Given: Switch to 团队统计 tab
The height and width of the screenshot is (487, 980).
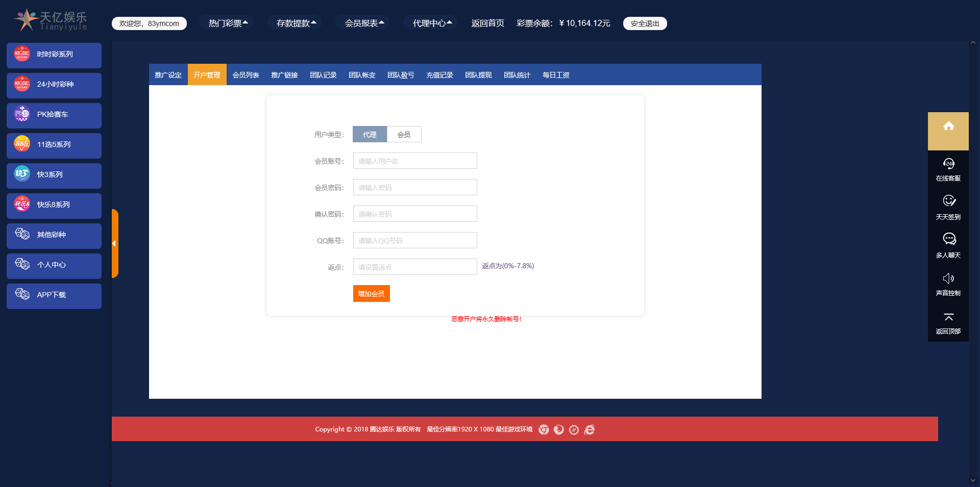Looking at the screenshot, I should click(x=518, y=75).
